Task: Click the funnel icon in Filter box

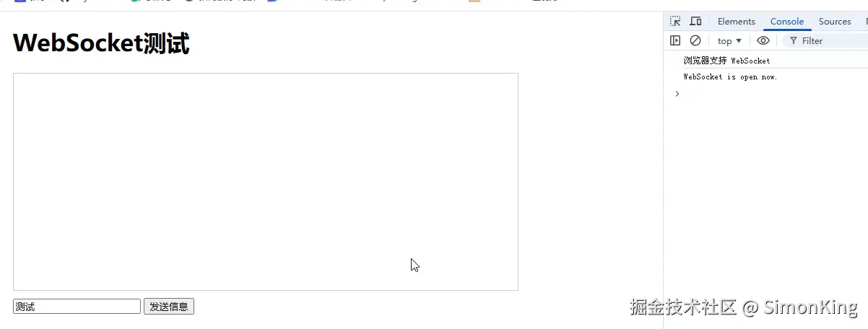Action: point(794,41)
